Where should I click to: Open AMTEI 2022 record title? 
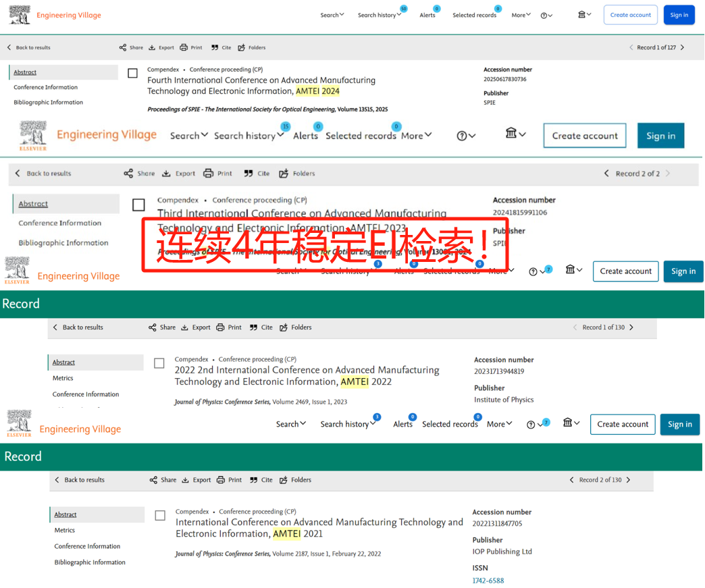[307, 376]
